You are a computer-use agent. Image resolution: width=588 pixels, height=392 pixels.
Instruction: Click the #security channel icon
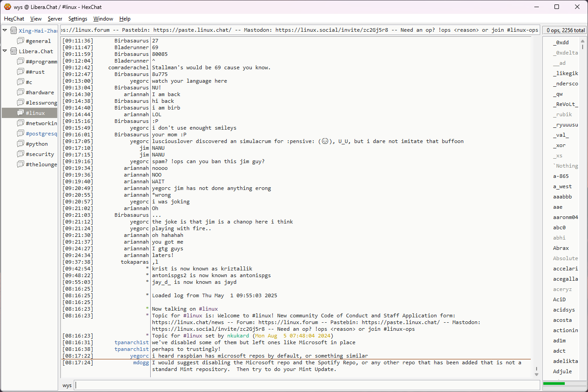coord(21,154)
